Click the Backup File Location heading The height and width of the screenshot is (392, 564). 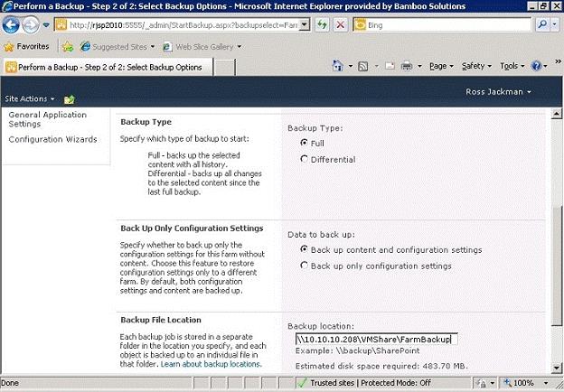tap(161, 320)
